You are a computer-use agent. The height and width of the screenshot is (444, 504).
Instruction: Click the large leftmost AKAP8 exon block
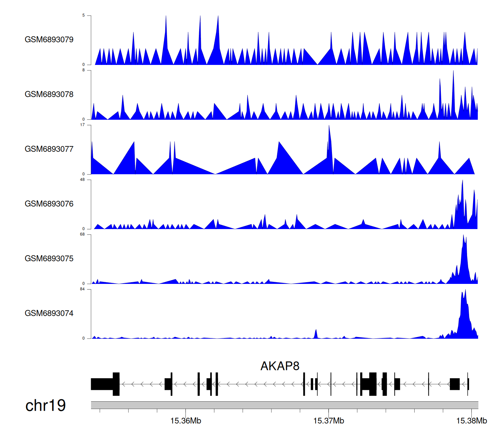[x=102, y=384]
